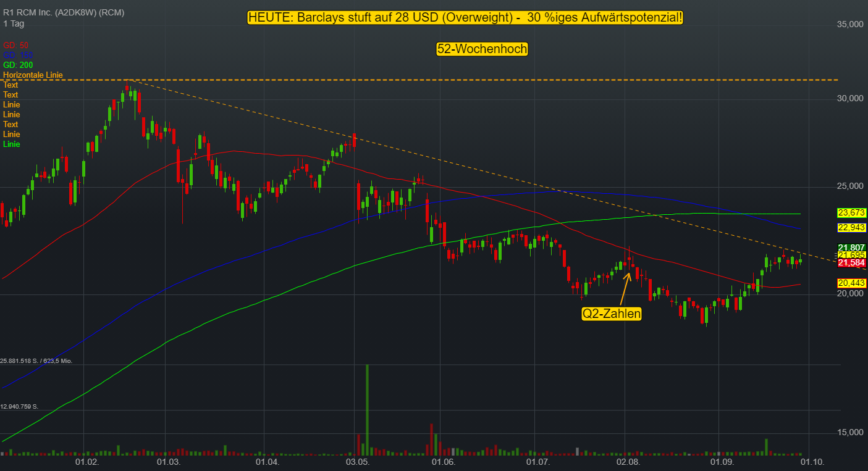The width and height of the screenshot is (868, 471).
Task: Click the '52-Wochenhoch' annotation label
Action: tap(482, 49)
